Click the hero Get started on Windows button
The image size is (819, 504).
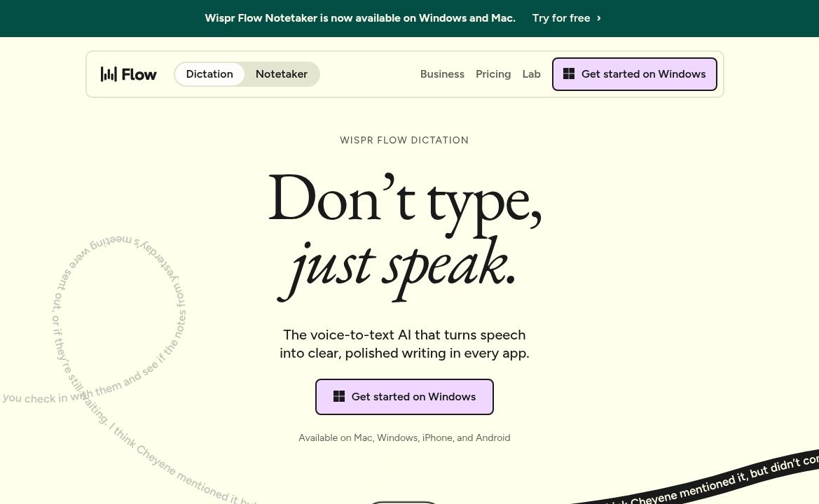404,397
